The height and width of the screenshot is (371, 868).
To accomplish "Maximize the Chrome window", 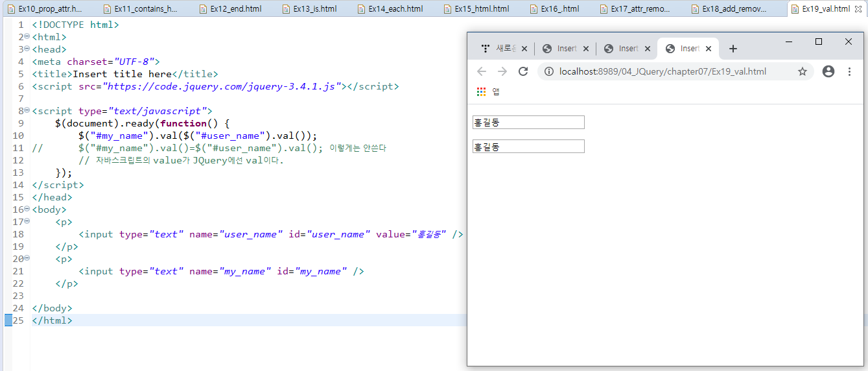I will (819, 42).
